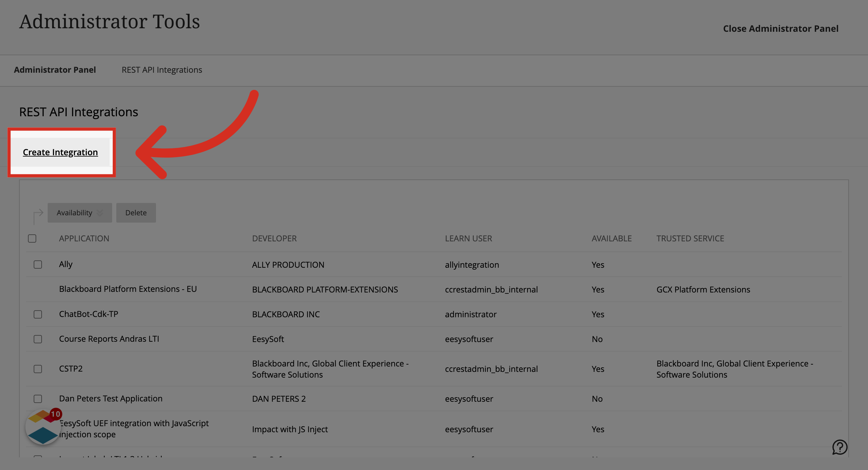Expand the Availability dropdown
This screenshot has height=470, width=868.
pyautogui.click(x=80, y=212)
